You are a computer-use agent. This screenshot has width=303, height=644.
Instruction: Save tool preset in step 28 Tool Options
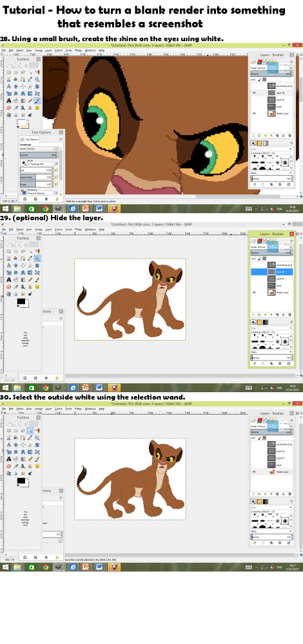coord(25,199)
